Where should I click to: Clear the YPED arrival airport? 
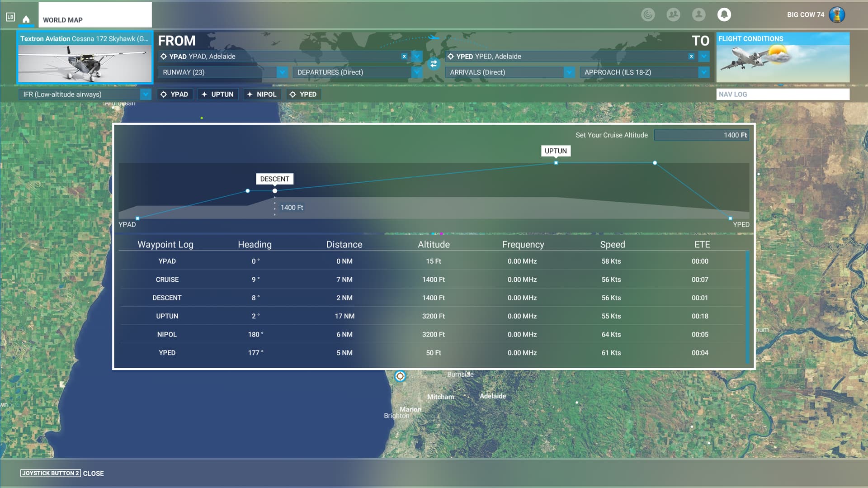(x=691, y=57)
